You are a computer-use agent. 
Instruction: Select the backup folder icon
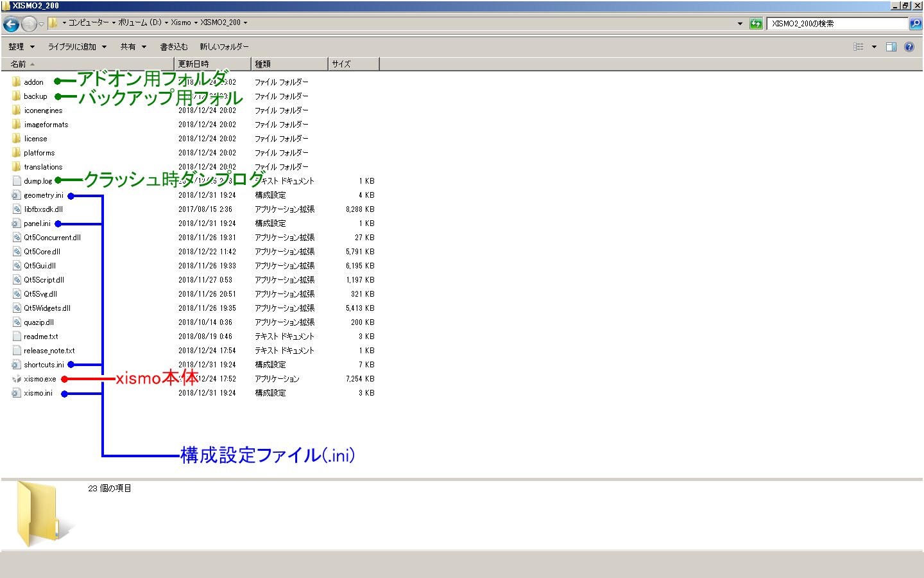(16, 96)
